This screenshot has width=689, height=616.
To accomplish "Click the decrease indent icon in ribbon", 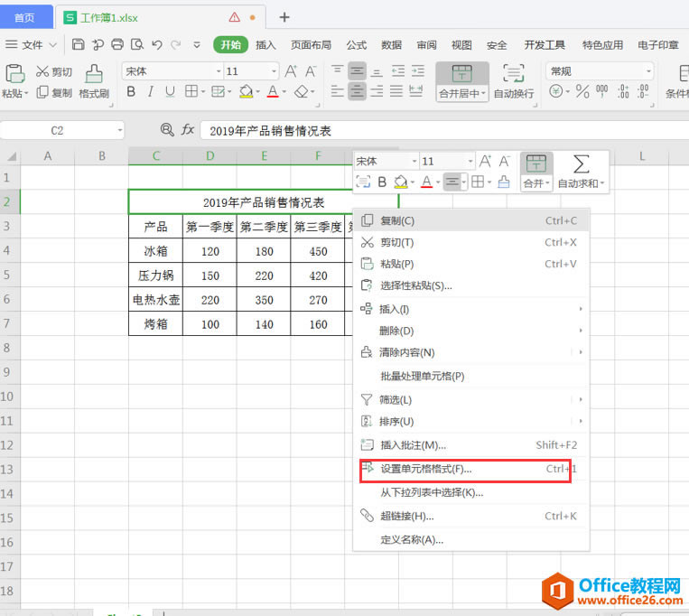I will coord(398,70).
